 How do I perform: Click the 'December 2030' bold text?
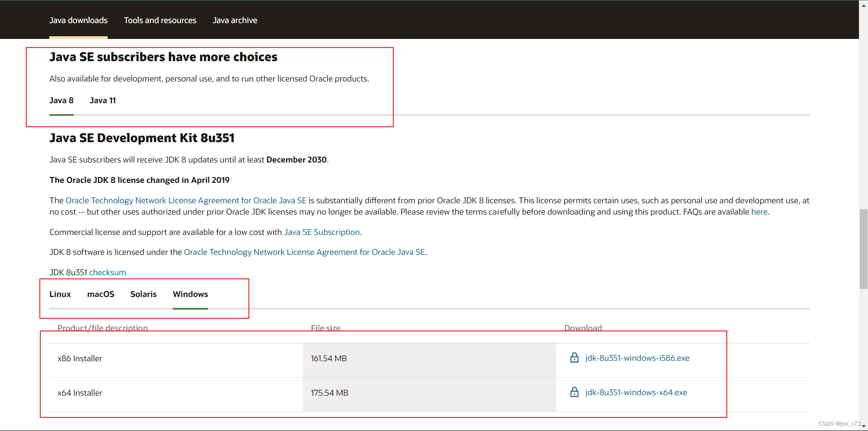[296, 160]
